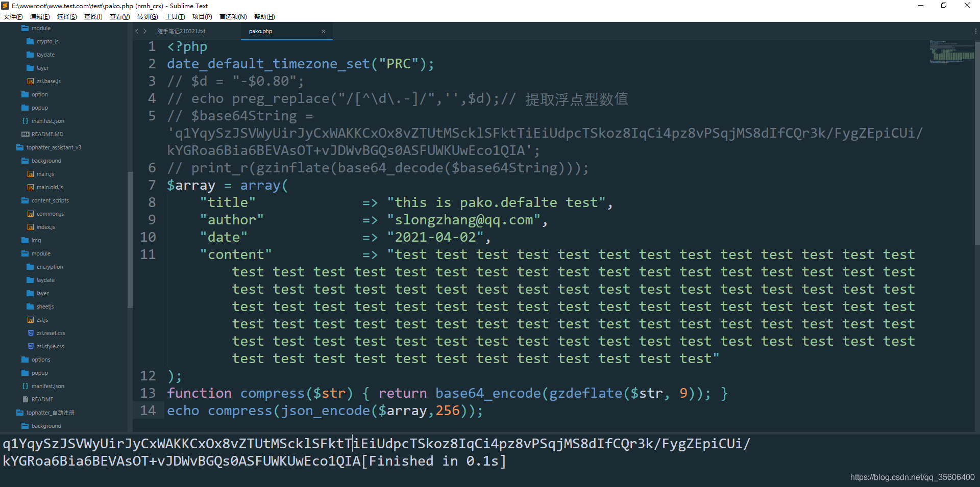This screenshot has height=487, width=980.
Task: Collapse the content_scripts folder
Action: [x=50, y=200]
